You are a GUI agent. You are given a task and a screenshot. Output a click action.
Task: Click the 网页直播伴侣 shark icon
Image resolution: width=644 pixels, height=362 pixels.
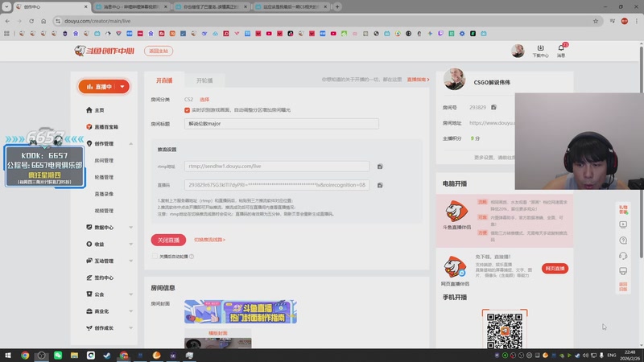455,267
